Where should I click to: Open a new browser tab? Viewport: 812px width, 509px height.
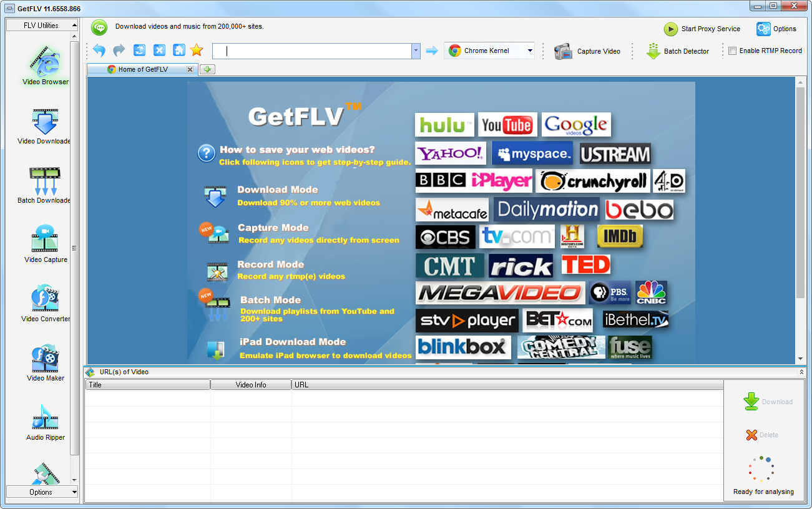pyautogui.click(x=207, y=69)
